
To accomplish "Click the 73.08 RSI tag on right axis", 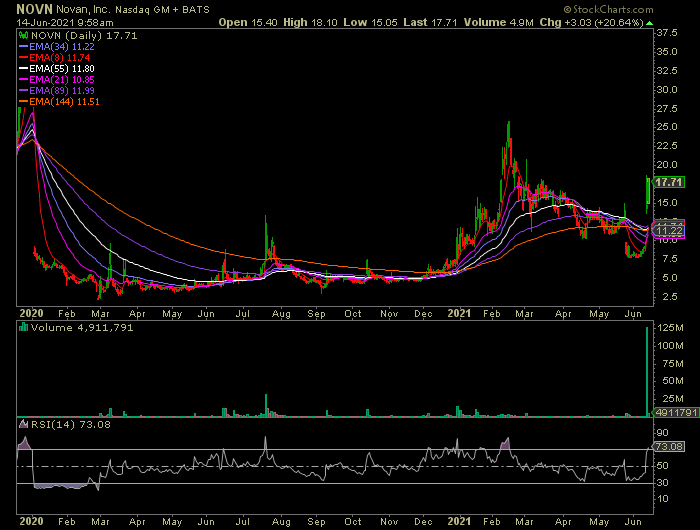I will (x=668, y=447).
